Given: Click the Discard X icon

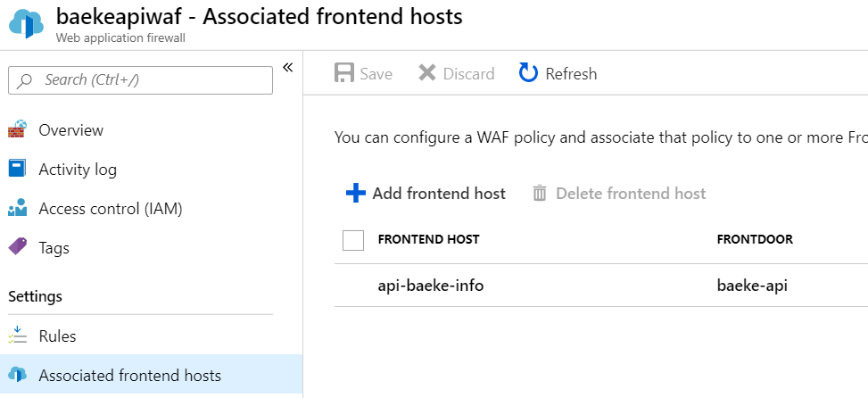Looking at the screenshot, I should pyautogui.click(x=427, y=73).
